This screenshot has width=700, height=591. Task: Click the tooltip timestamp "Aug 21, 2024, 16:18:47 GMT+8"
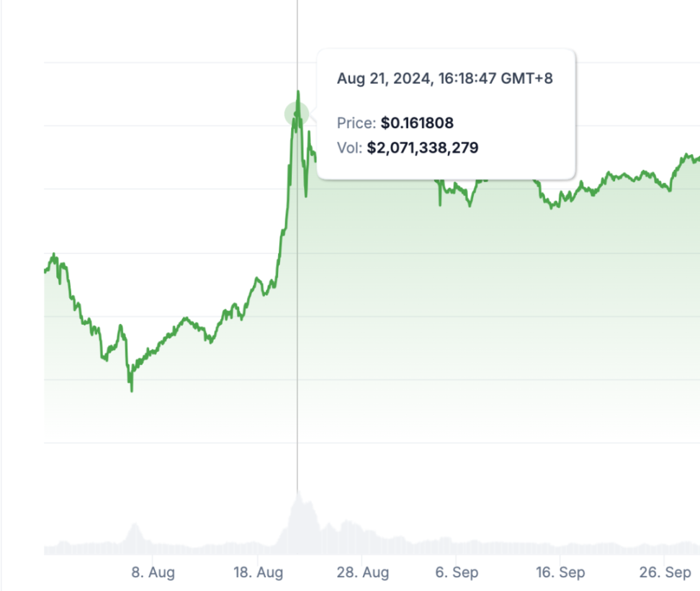(445, 78)
